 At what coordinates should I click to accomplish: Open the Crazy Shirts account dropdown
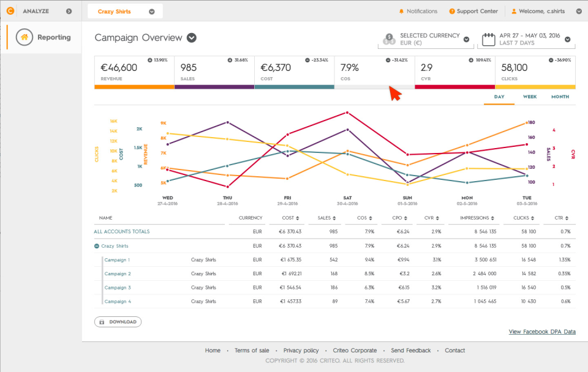[x=151, y=10]
